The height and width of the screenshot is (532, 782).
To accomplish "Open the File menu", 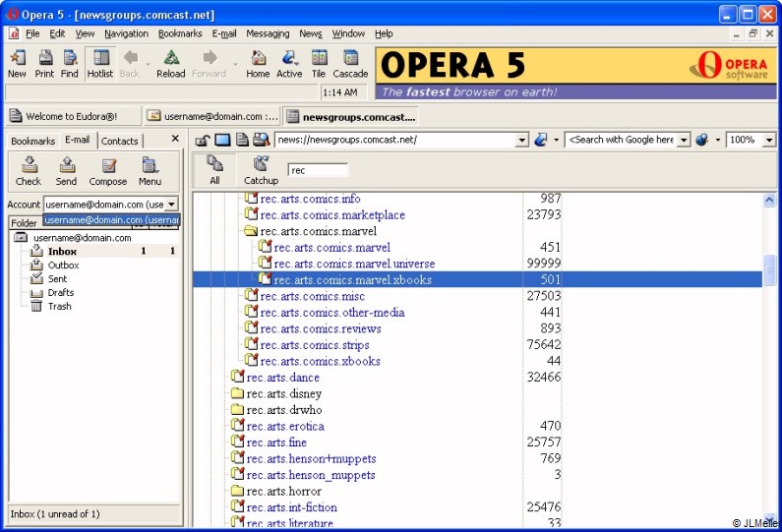I will coord(32,33).
